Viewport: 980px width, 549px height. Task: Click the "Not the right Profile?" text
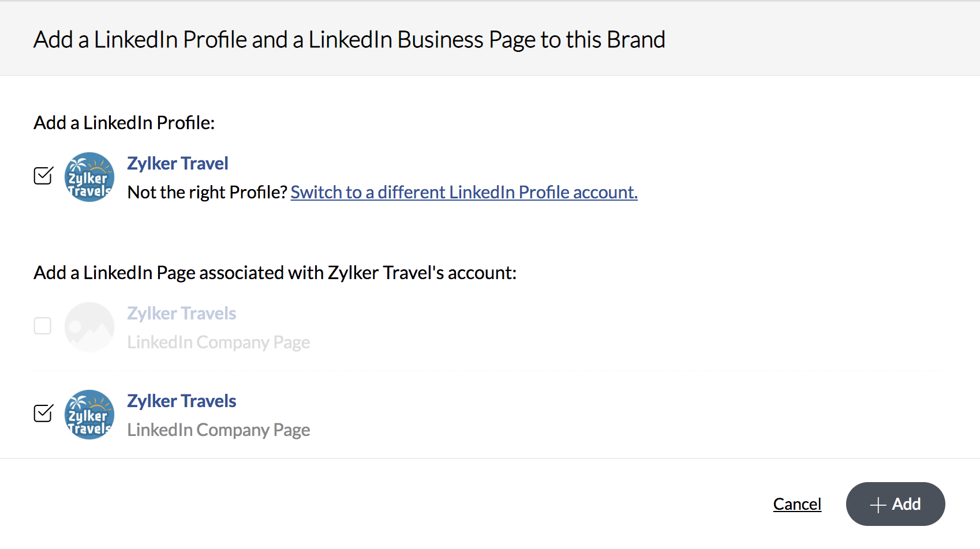pos(207,192)
